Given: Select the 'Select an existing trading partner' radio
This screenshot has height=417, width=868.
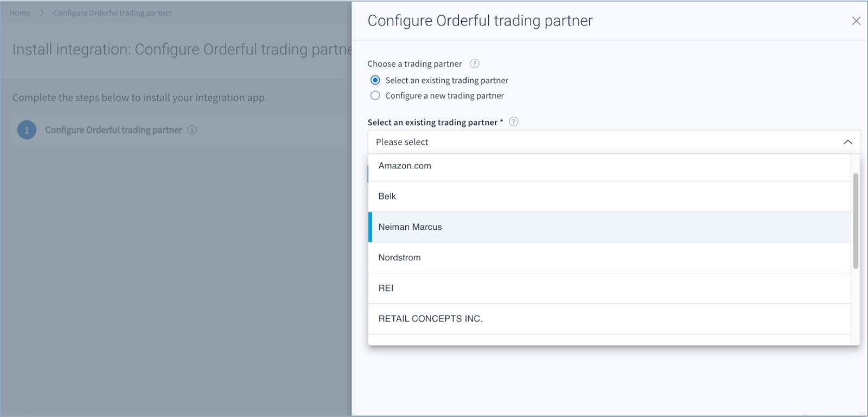Looking at the screenshot, I should click(375, 80).
